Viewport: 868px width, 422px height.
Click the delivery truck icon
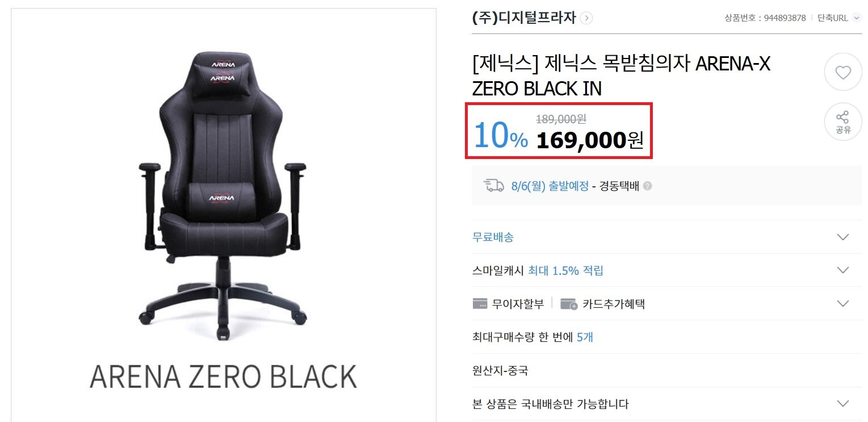click(x=493, y=186)
